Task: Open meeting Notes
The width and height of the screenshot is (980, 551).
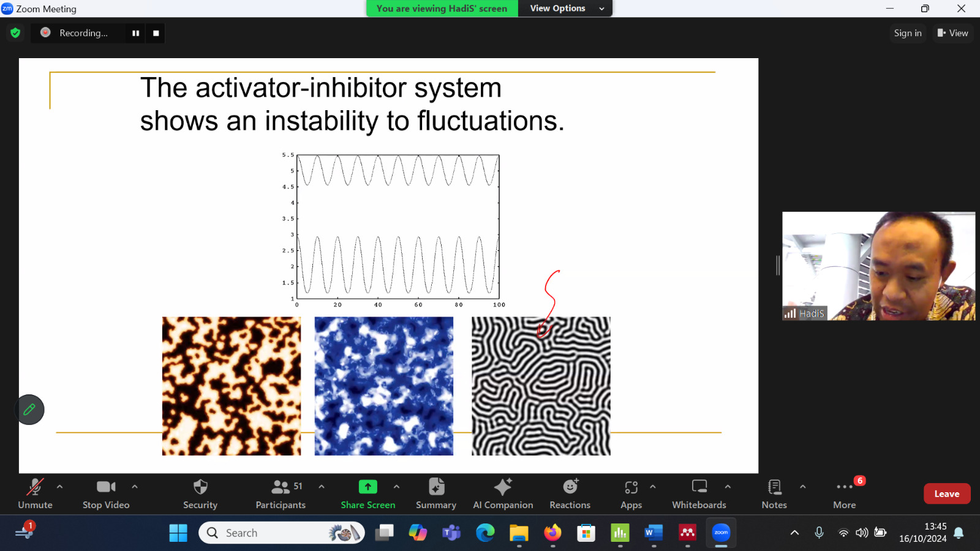Action: (774, 493)
